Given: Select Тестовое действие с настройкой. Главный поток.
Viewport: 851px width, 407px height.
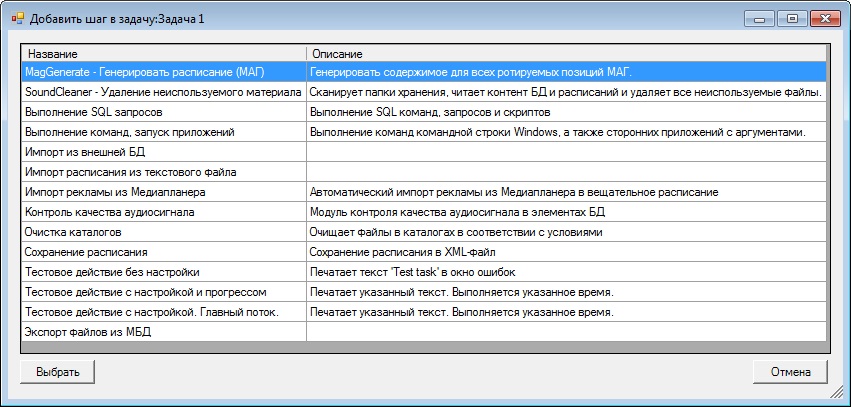Looking at the screenshot, I should point(424,312).
